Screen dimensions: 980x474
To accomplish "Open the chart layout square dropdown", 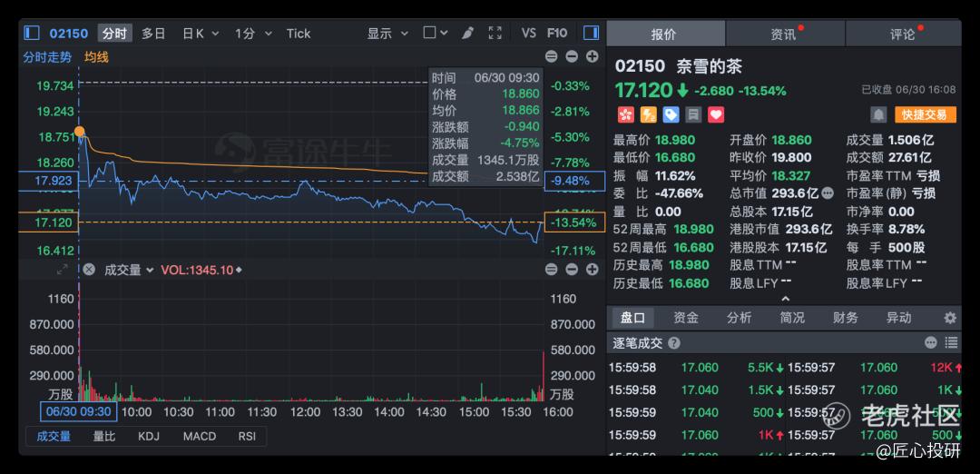I will [x=436, y=33].
